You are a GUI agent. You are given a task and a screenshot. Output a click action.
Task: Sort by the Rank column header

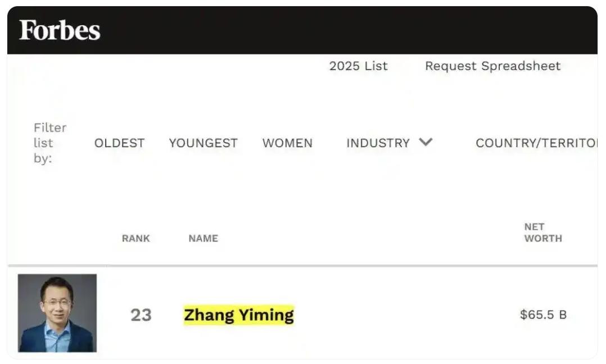pos(136,238)
